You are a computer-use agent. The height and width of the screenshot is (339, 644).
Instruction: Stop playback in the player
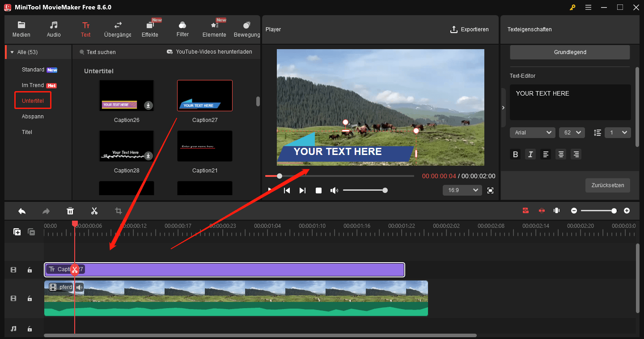point(318,191)
